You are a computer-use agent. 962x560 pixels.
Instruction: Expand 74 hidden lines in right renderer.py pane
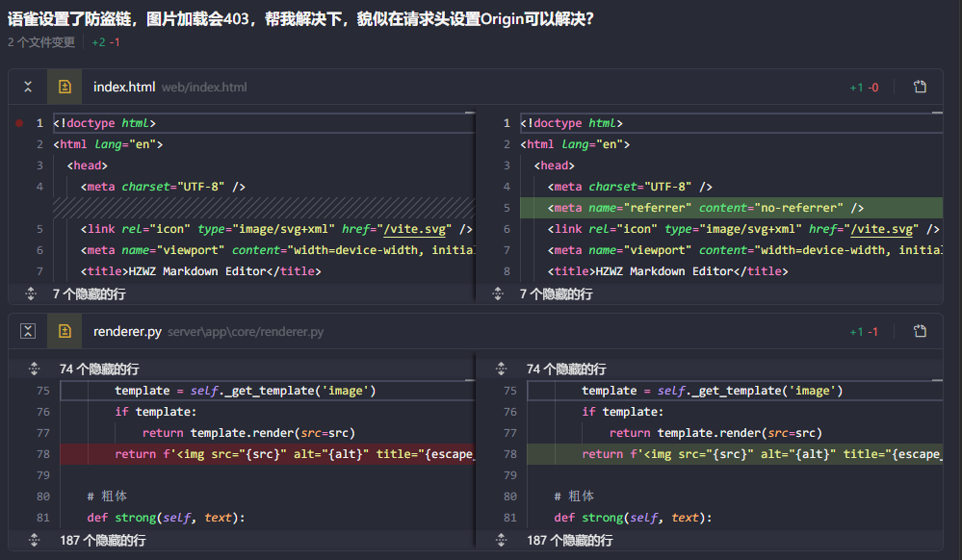click(502, 369)
